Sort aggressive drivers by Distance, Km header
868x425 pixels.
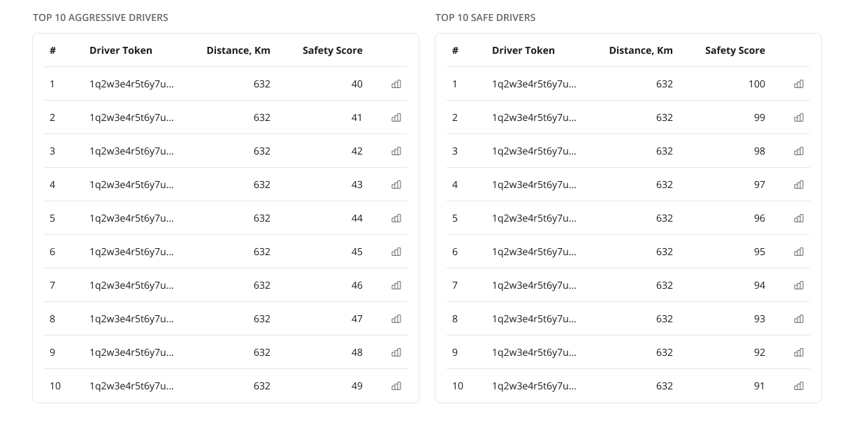click(238, 50)
